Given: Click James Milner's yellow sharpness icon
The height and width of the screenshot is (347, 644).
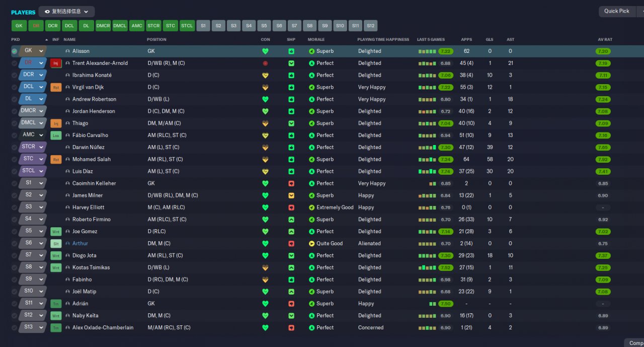Looking at the screenshot, I should (291, 195).
